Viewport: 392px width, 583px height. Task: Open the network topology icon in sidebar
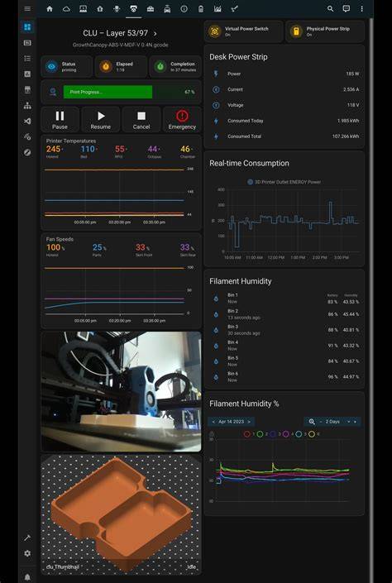[x=27, y=106]
